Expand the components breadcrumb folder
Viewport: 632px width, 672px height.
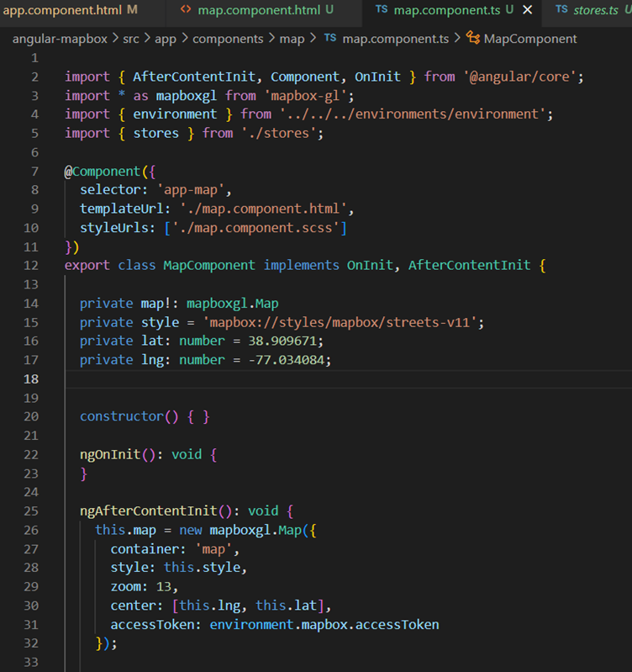pos(227,39)
